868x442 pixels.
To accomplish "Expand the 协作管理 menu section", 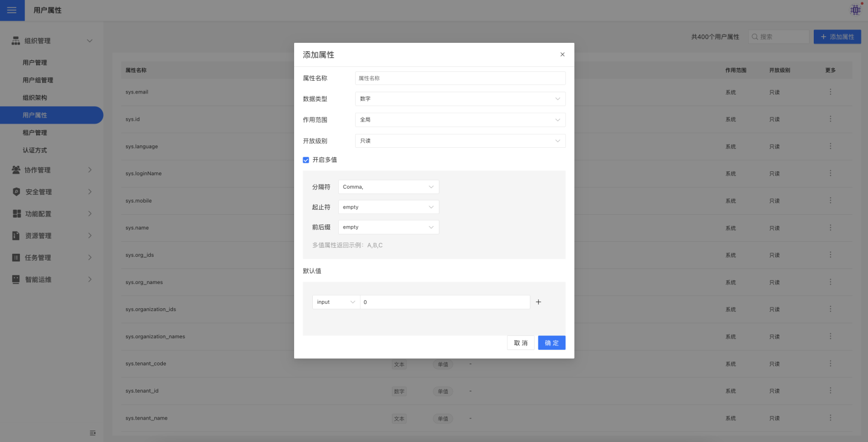I will (x=90, y=170).
